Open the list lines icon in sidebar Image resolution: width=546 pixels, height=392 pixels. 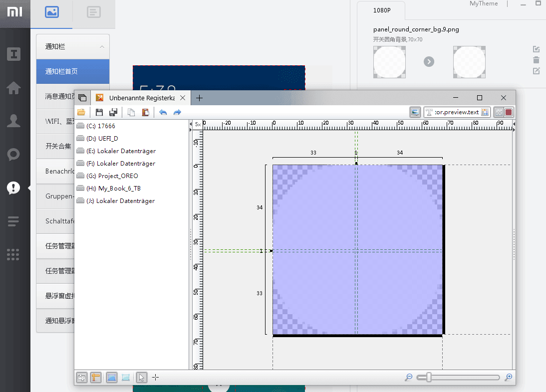click(13, 221)
